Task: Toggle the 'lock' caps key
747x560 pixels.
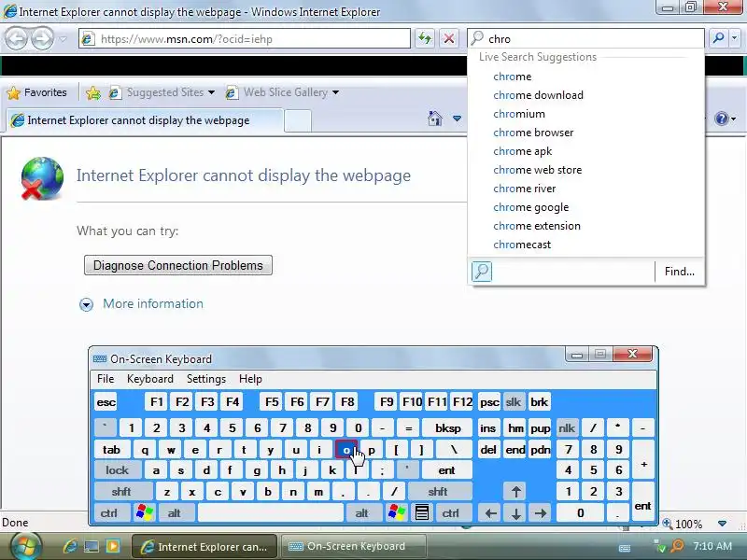Action: pyautogui.click(x=118, y=470)
